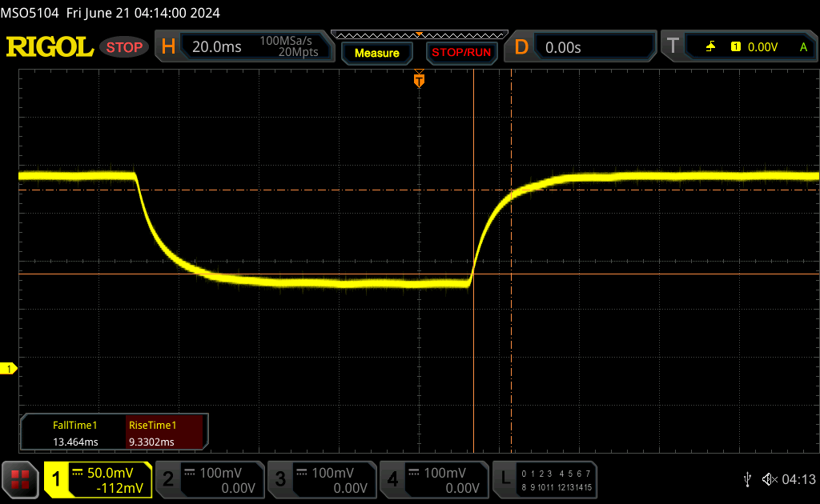Select the 0.00V trigger level
Screen dimensions: 820x504
762,47
